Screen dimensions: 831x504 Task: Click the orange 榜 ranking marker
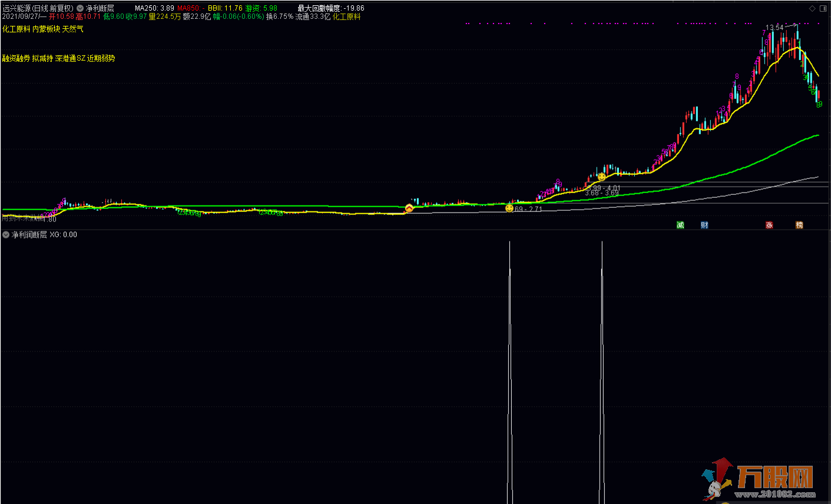pyautogui.click(x=799, y=225)
